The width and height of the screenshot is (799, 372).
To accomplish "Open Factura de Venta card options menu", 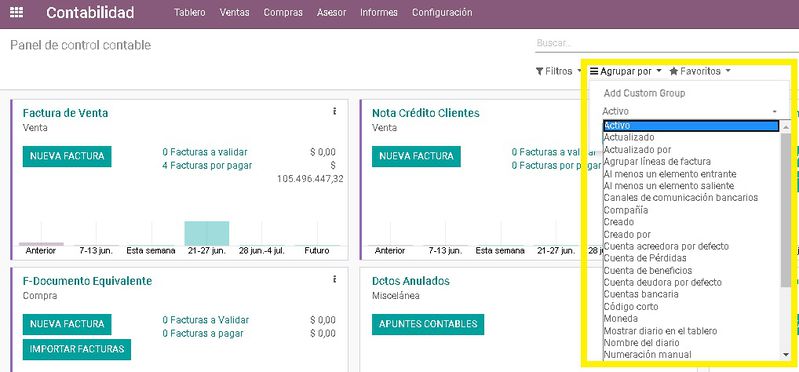I will 334,111.
